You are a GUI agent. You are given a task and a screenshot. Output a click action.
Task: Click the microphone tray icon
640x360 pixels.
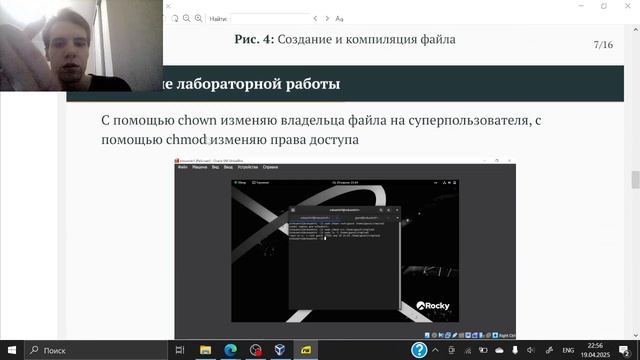coord(515,350)
